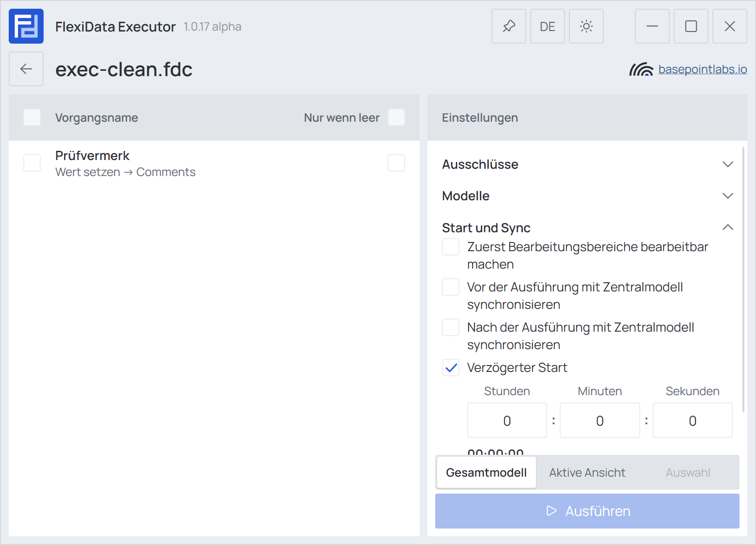Viewport: 756px width, 545px height.
Task: Select the Gesamtmodell tab
Action: (x=487, y=472)
